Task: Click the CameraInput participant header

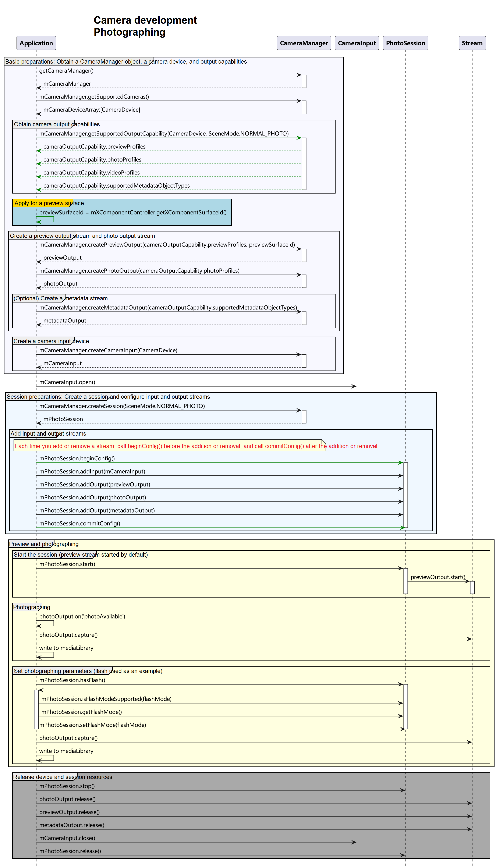Action: click(x=357, y=43)
